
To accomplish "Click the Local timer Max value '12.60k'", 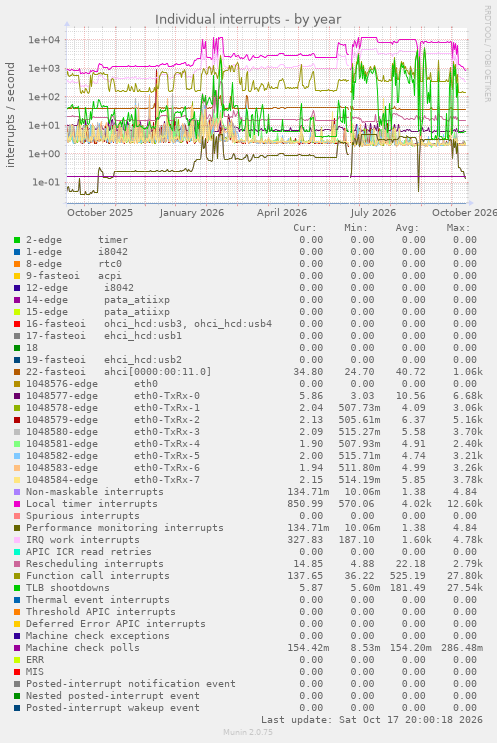I will (x=465, y=504).
